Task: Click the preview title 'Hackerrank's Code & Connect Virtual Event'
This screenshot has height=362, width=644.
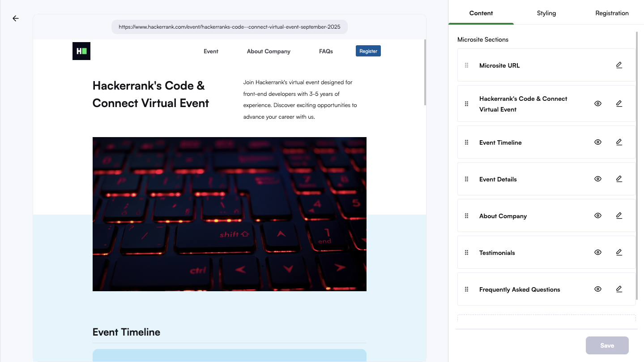Action: [151, 95]
